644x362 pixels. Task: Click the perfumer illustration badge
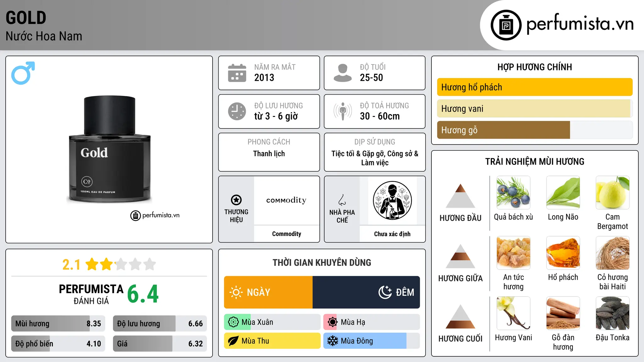pyautogui.click(x=392, y=200)
